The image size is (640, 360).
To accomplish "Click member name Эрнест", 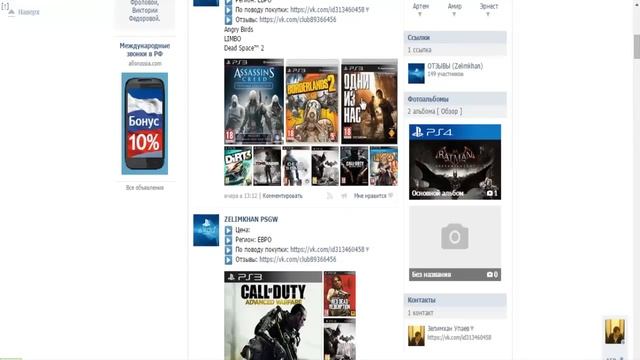I will pos(489,6).
